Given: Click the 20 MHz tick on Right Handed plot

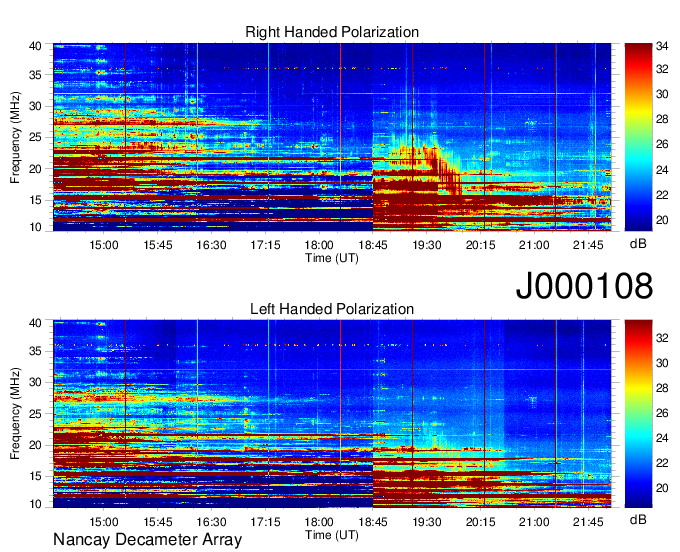Looking at the screenshot, I should (35, 169).
